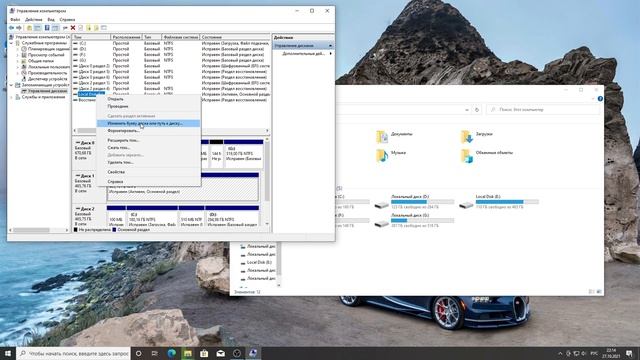Expand the Планировщик заданий tree node
The width and height of the screenshot is (640, 360).
pos(18,49)
